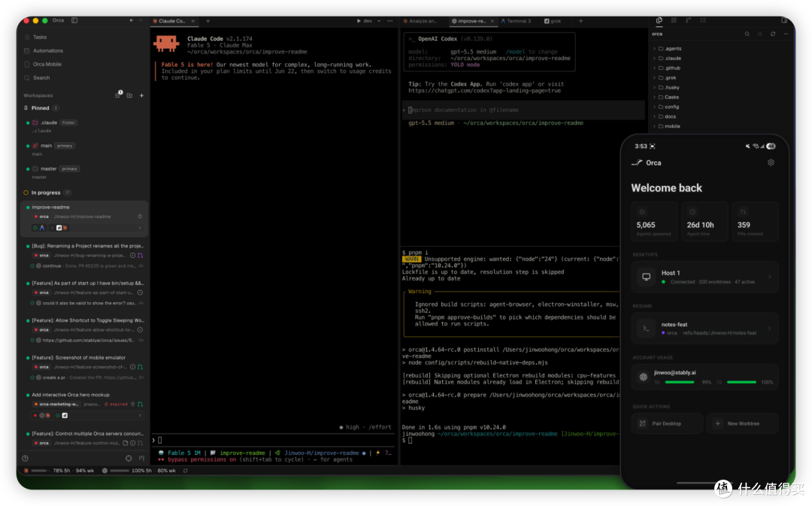The height and width of the screenshot is (506, 812).
Task: Switch to the Analyze an... tab
Action: coord(420,21)
